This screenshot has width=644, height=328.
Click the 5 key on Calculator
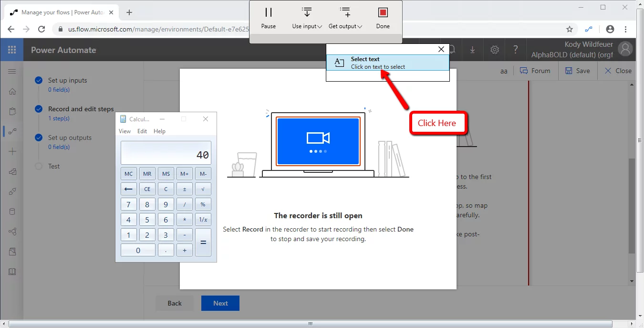(x=147, y=220)
